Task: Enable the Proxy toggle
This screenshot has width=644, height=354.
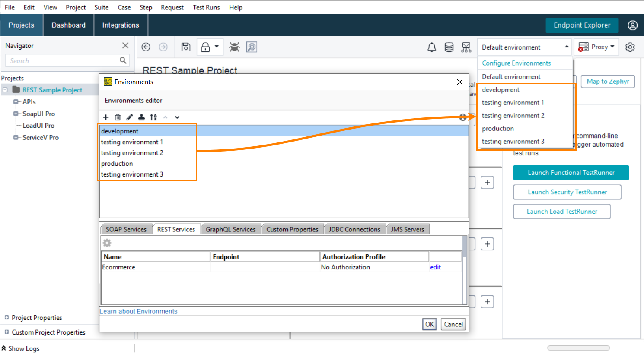Action: click(x=596, y=47)
